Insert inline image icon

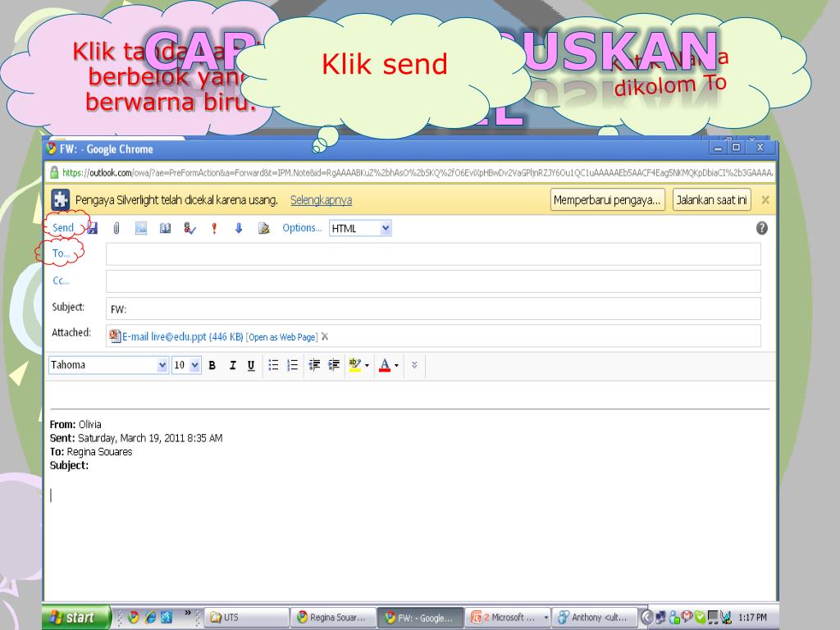click(141, 228)
